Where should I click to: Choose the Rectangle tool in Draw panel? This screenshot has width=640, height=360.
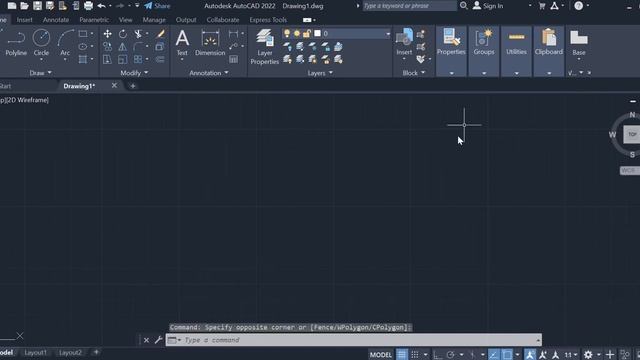[x=83, y=34]
